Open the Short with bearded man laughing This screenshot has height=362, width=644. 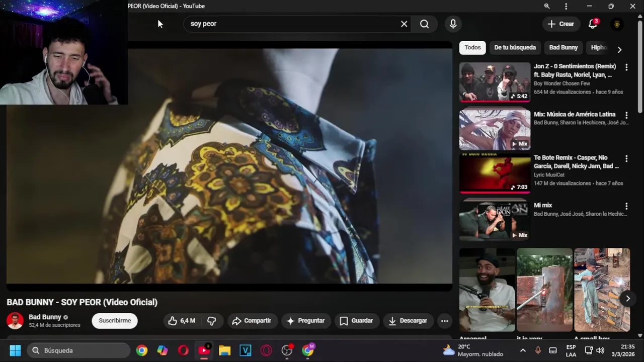click(487, 290)
